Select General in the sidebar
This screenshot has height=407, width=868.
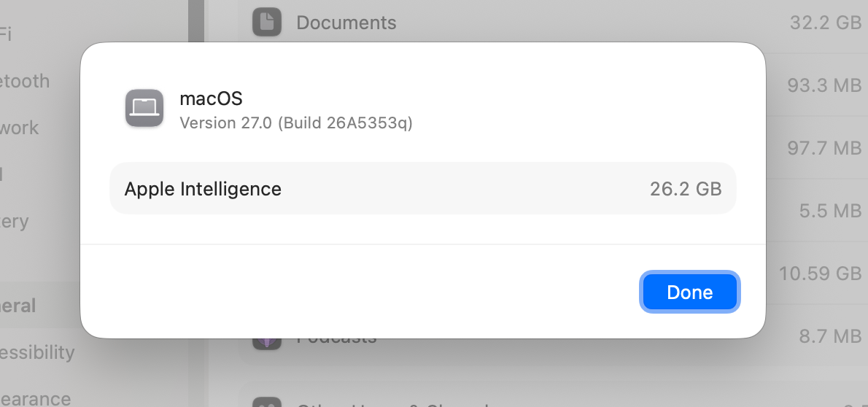[18, 305]
